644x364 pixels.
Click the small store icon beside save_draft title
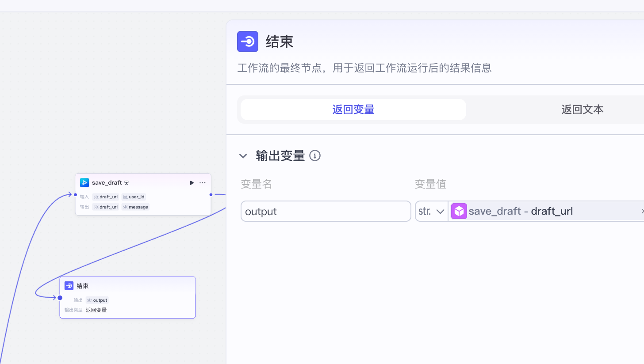coord(126,182)
